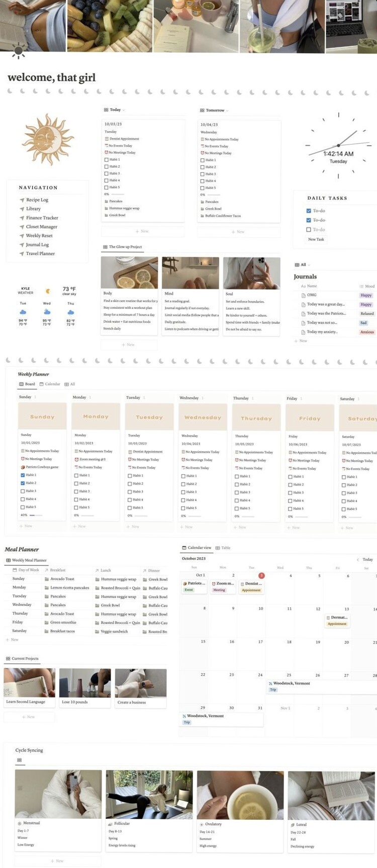Open the dropdown chevron beside Tomorrow view
This screenshot has height=868, width=377.
227,110
